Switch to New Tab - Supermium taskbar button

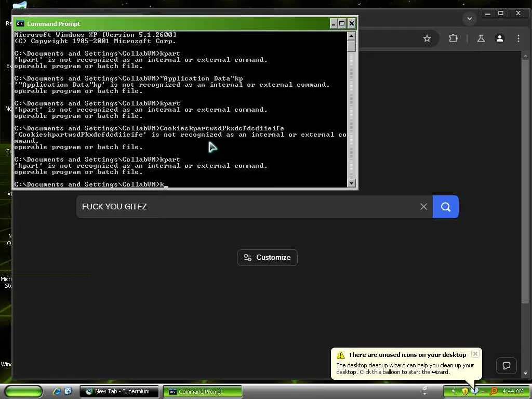click(x=119, y=392)
